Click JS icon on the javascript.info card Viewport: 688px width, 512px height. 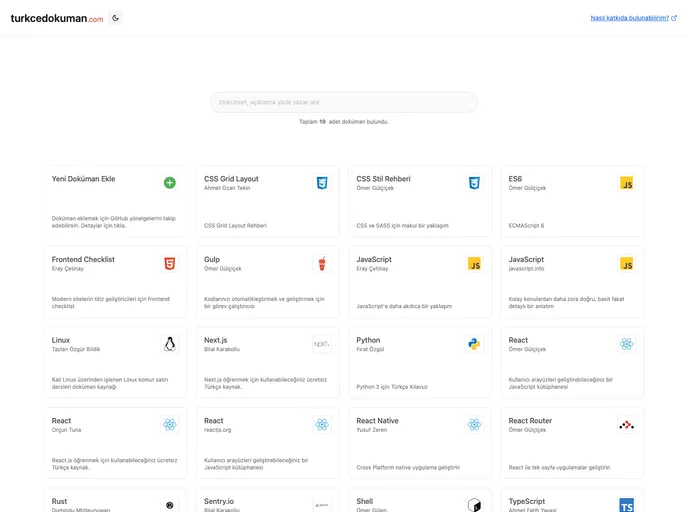click(627, 264)
